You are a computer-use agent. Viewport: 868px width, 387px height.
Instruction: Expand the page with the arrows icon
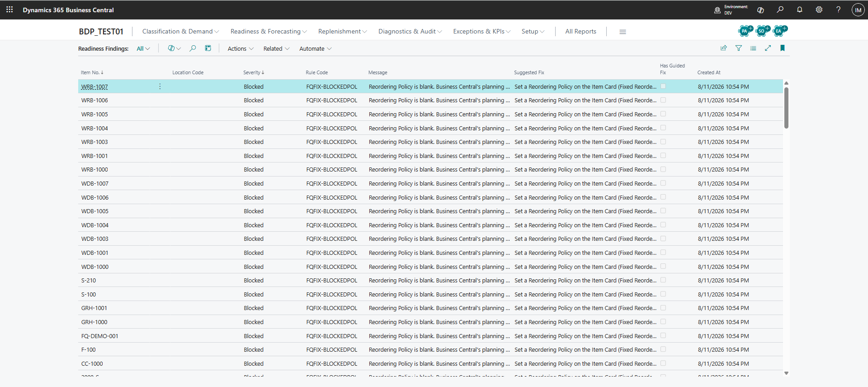tap(768, 48)
